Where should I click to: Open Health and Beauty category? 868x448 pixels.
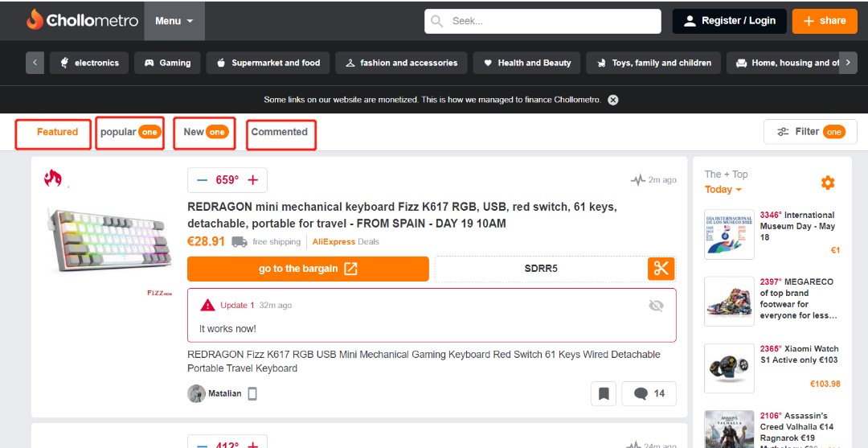click(x=526, y=63)
